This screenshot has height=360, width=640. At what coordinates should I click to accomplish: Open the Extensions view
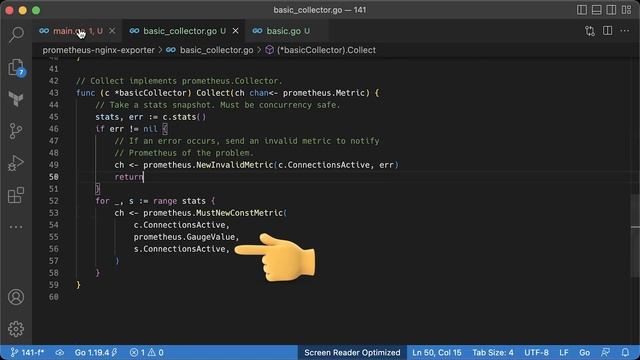click(x=16, y=195)
